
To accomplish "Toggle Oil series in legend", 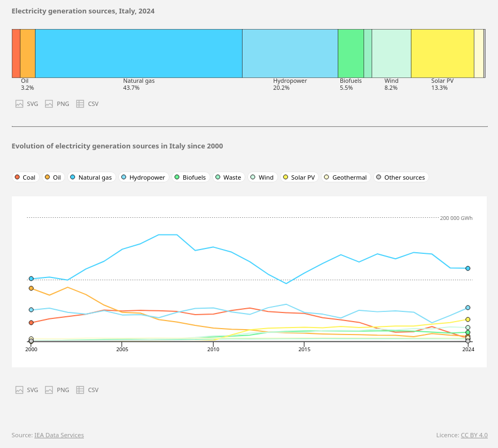I will point(53,177).
